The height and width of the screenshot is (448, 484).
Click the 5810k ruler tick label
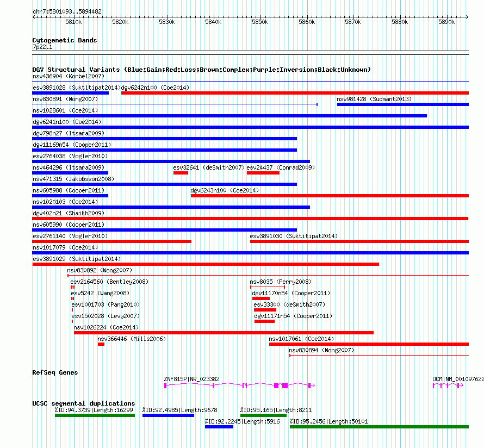click(73, 22)
